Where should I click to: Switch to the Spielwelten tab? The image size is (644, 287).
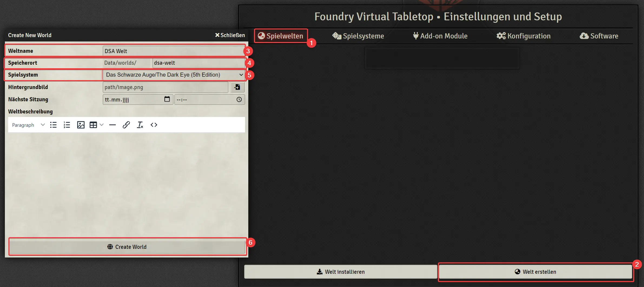click(x=280, y=36)
